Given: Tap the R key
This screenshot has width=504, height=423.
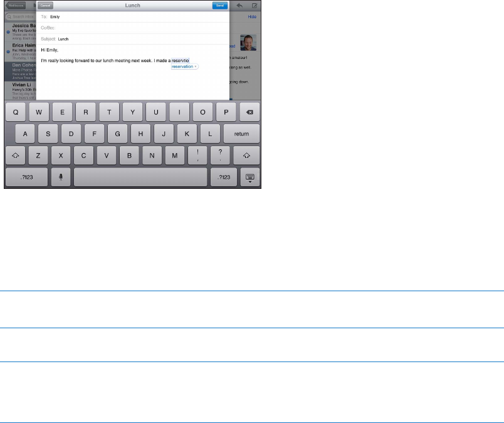Looking at the screenshot, I should tap(86, 112).
